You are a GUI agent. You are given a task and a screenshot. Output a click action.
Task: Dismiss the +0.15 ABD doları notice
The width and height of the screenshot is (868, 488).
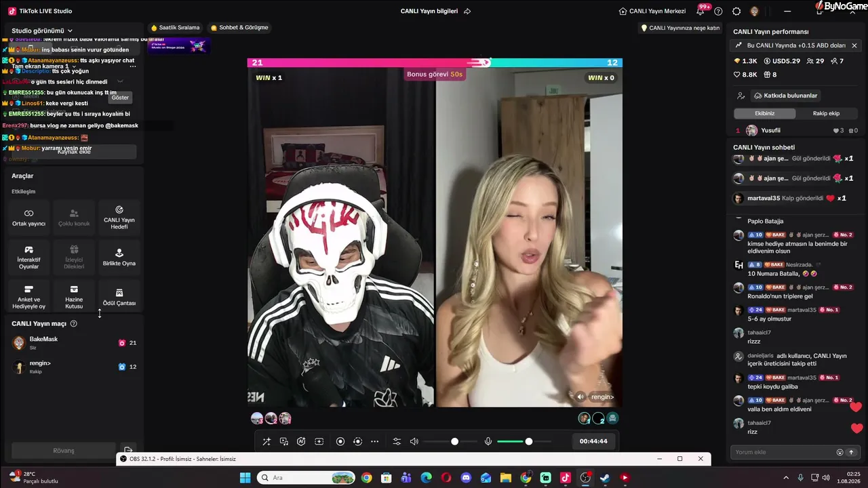point(854,45)
